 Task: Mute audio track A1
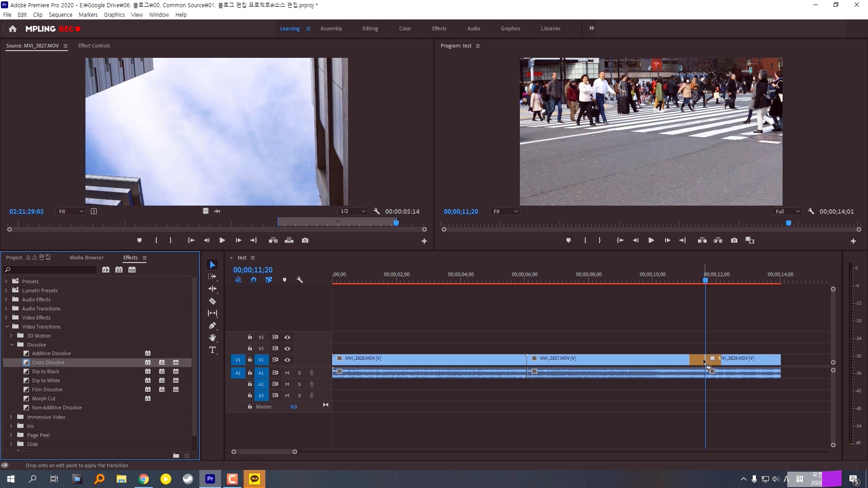pyautogui.click(x=287, y=373)
